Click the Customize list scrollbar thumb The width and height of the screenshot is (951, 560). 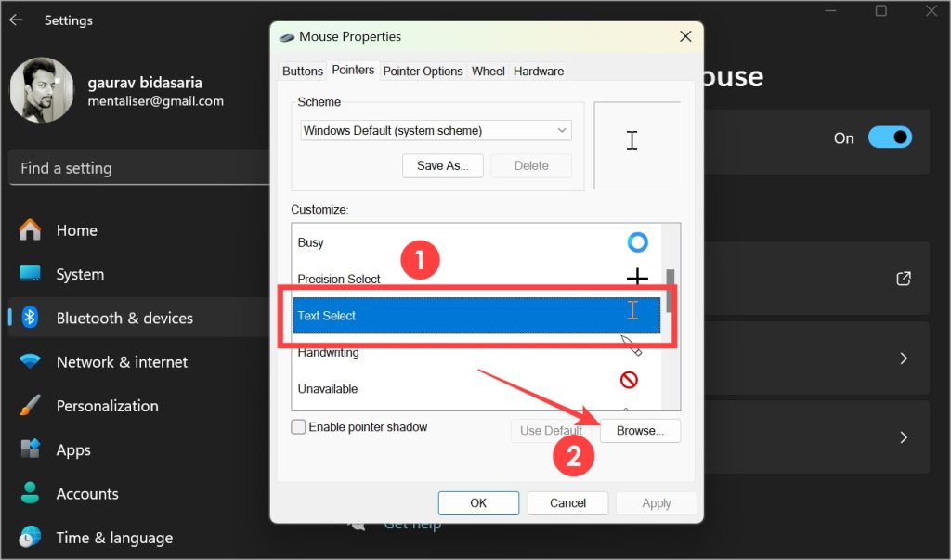point(671,291)
